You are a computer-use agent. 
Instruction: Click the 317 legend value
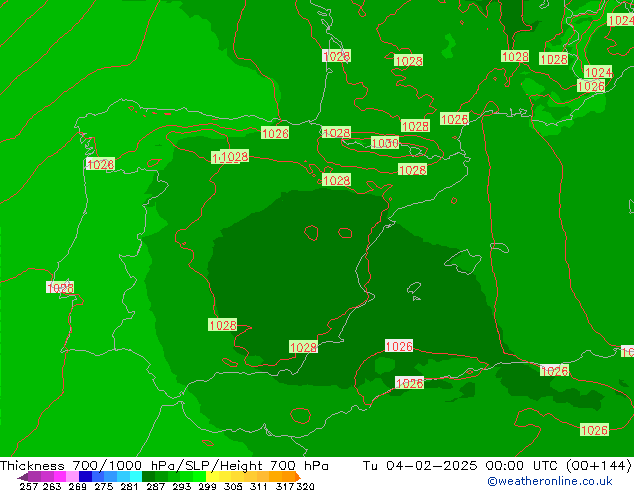(285, 486)
